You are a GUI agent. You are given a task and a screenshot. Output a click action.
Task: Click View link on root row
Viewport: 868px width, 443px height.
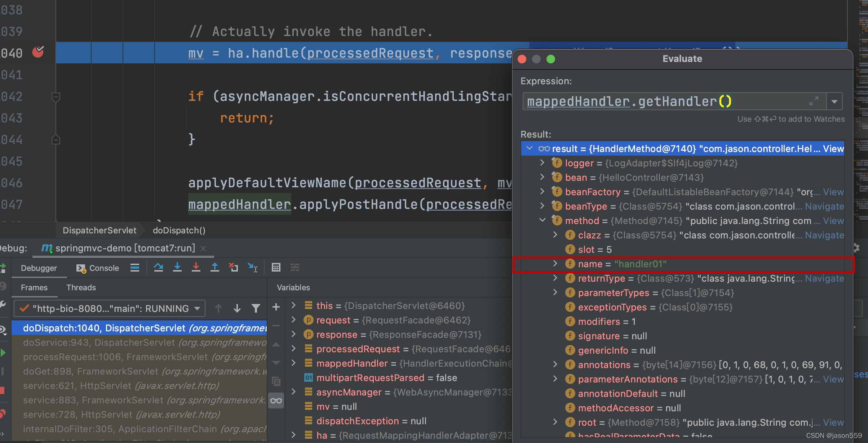click(833, 422)
